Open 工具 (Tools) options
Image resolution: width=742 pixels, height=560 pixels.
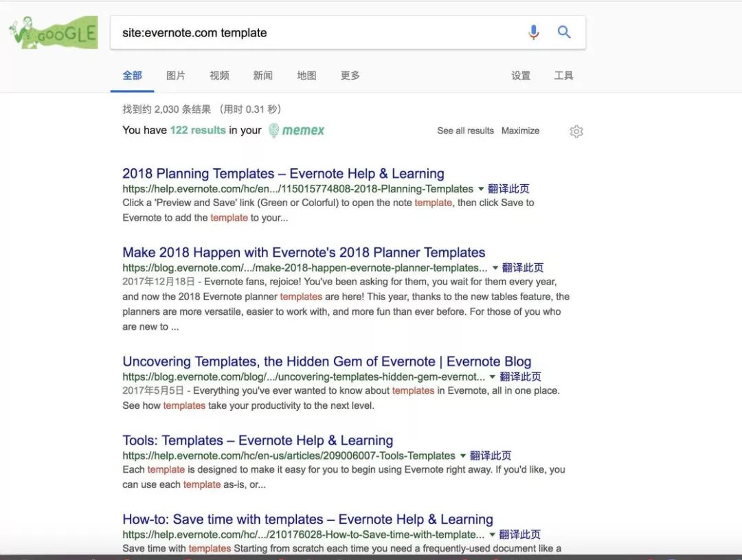click(563, 76)
